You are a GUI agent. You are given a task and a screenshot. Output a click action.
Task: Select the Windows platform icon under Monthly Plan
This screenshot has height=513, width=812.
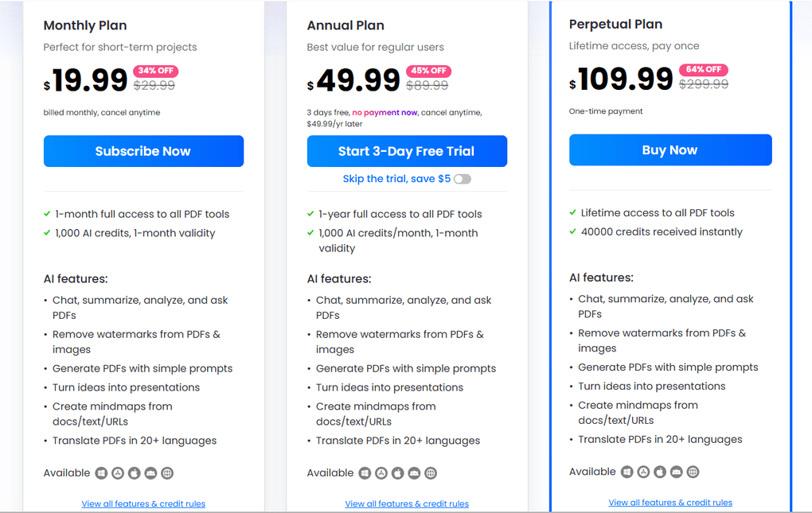tap(100, 472)
